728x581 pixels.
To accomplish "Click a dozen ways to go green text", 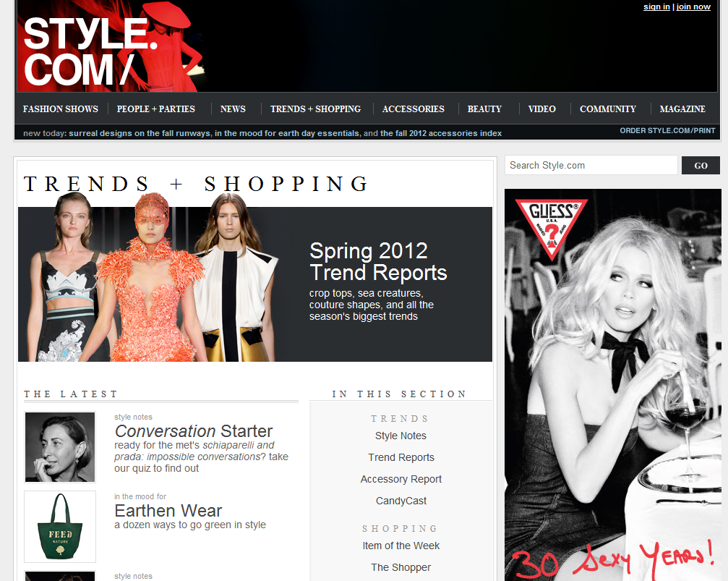I will (x=190, y=525).
